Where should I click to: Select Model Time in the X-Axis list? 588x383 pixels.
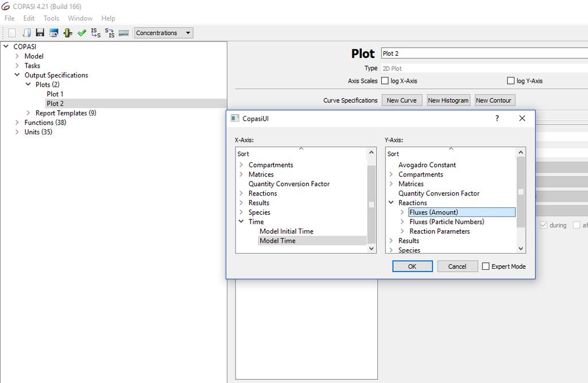click(277, 241)
